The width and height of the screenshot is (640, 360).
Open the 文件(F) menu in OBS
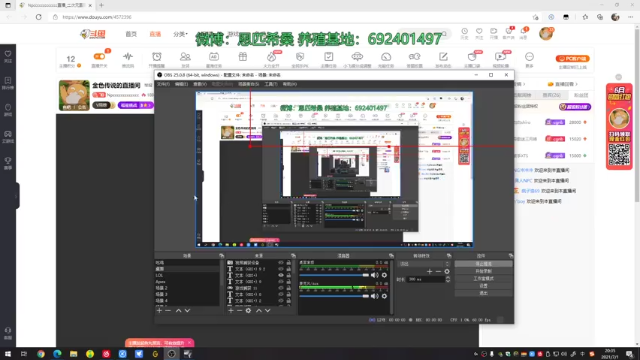pyautogui.click(x=163, y=84)
